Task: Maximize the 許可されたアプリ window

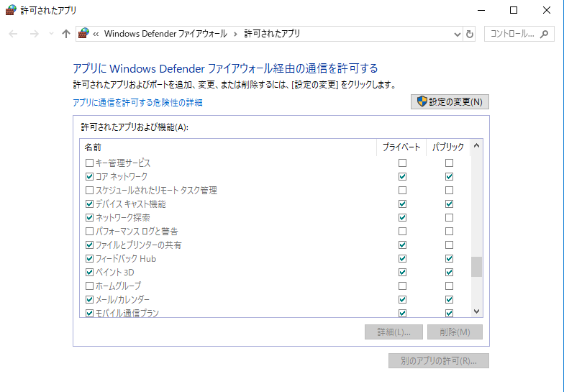Action: tap(514, 10)
